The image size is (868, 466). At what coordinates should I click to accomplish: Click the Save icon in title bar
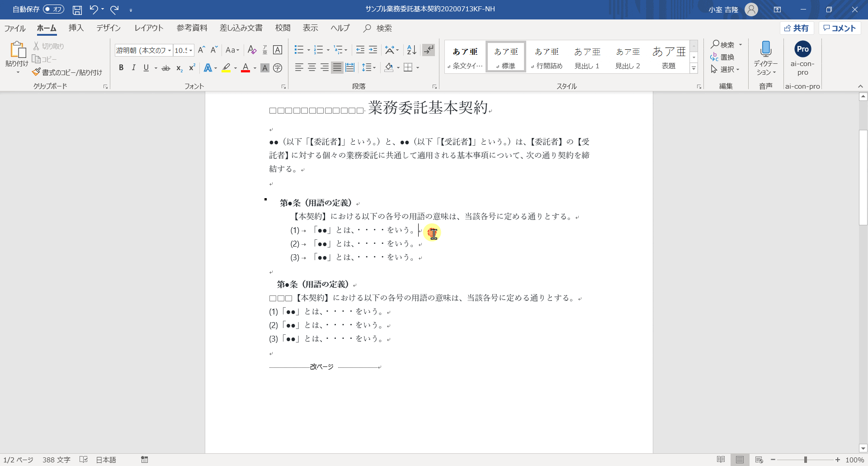tap(77, 10)
